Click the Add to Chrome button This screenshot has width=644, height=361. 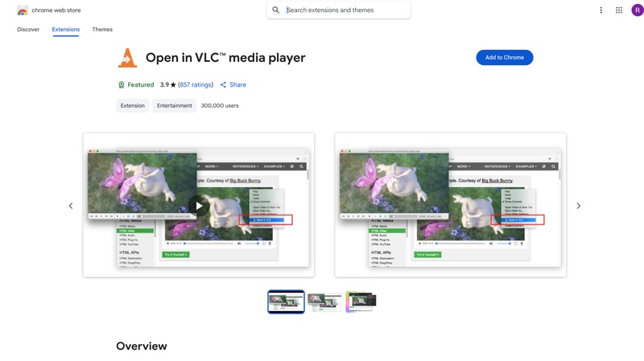tap(505, 57)
